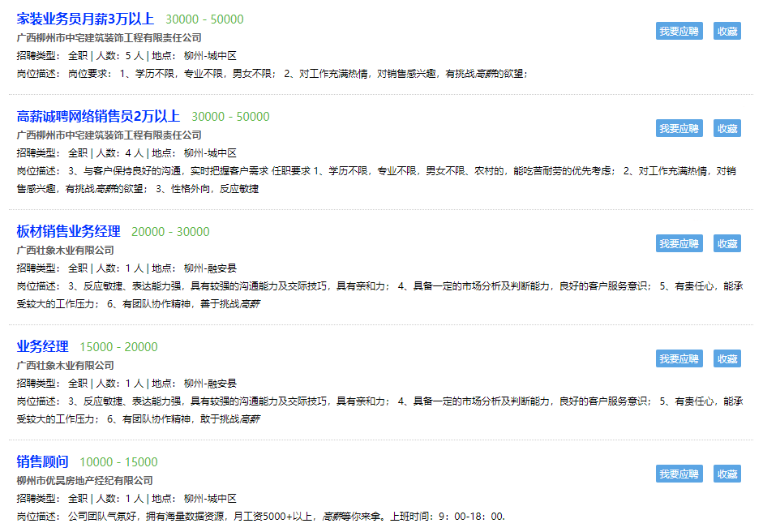Save the 板材销售业务经理 job using 收藏
Screen dimensions: 763x532
coord(727,243)
